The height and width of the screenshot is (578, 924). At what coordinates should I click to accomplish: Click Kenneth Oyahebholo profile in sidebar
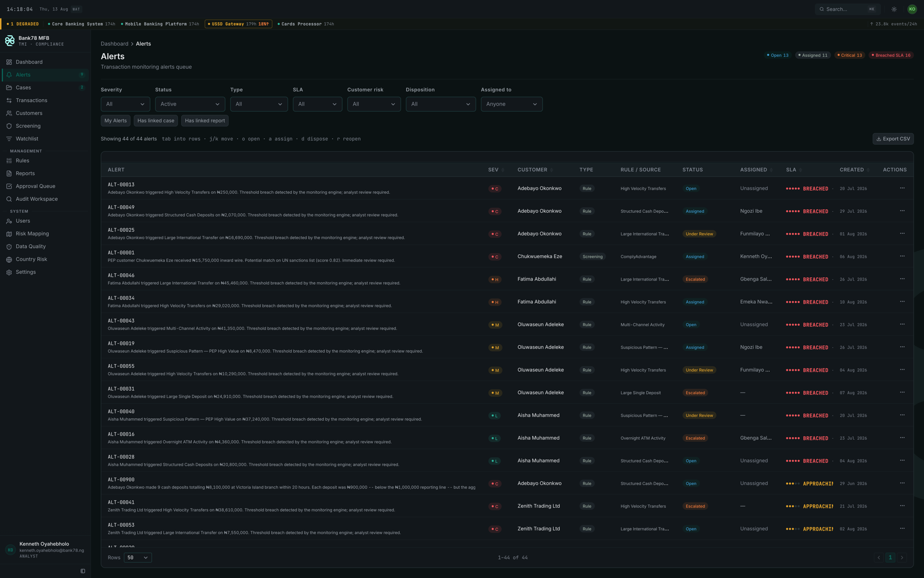(46, 550)
